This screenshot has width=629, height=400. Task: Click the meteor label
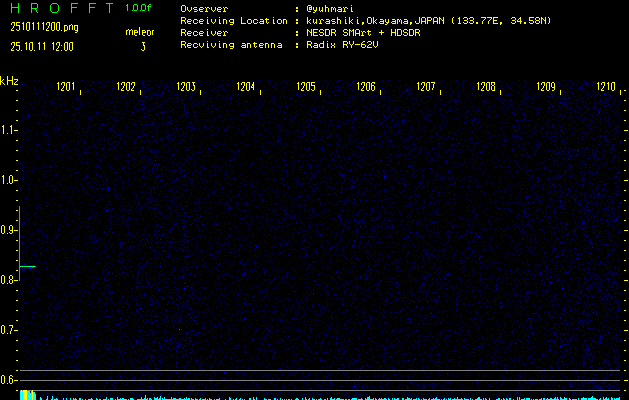coord(140,32)
